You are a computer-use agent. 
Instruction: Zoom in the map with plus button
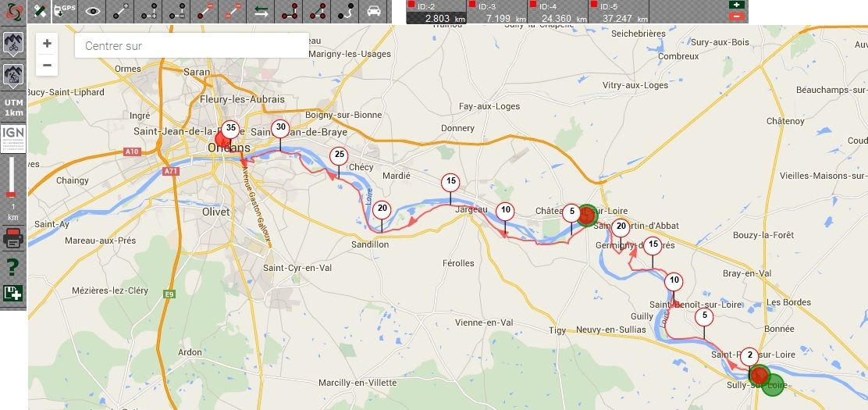click(x=47, y=43)
